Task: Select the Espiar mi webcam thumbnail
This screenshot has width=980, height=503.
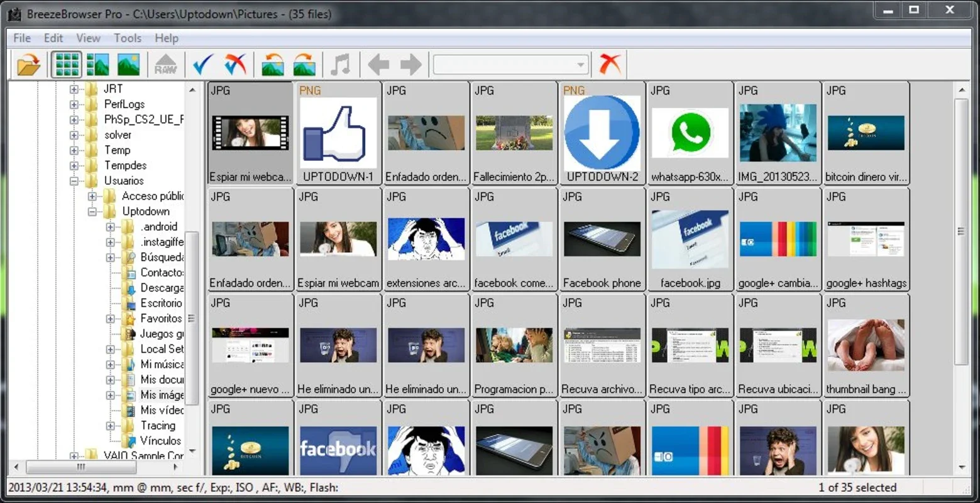Action: click(338, 240)
